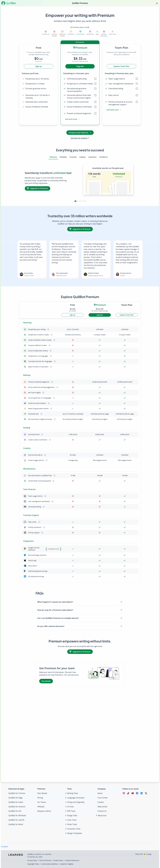The image size is (160, 868).
Task: Switch to the Flexibility tab
Action: (63, 157)
